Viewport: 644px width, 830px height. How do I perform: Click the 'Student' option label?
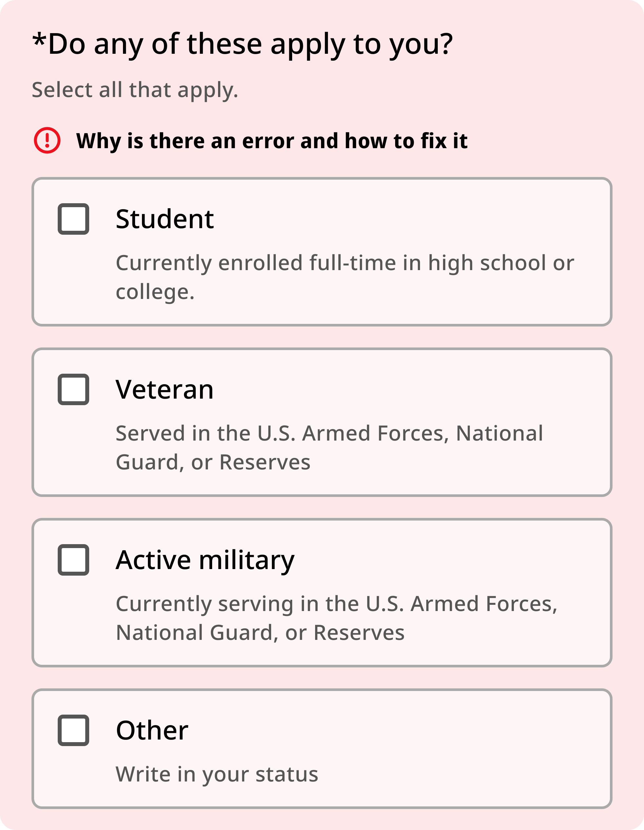[165, 219]
